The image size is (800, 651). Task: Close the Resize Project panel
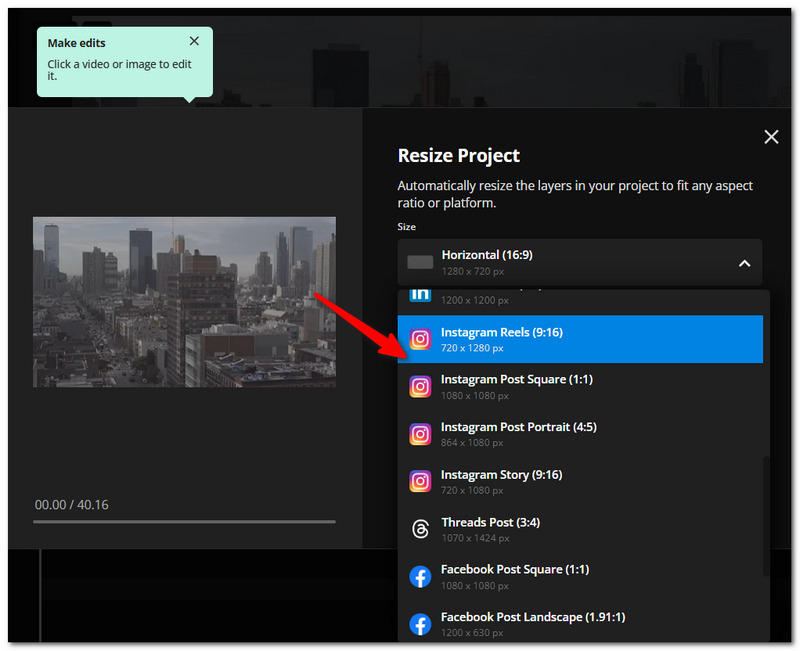770,137
